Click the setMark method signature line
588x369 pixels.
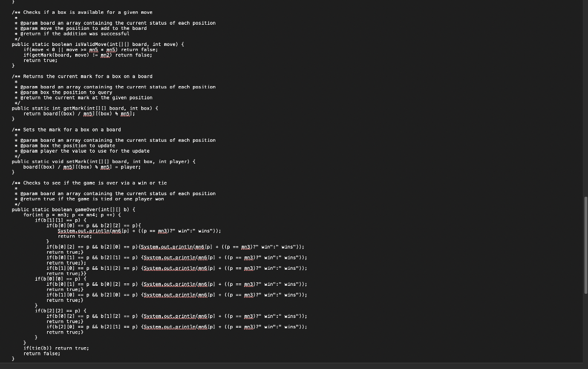[103, 162]
